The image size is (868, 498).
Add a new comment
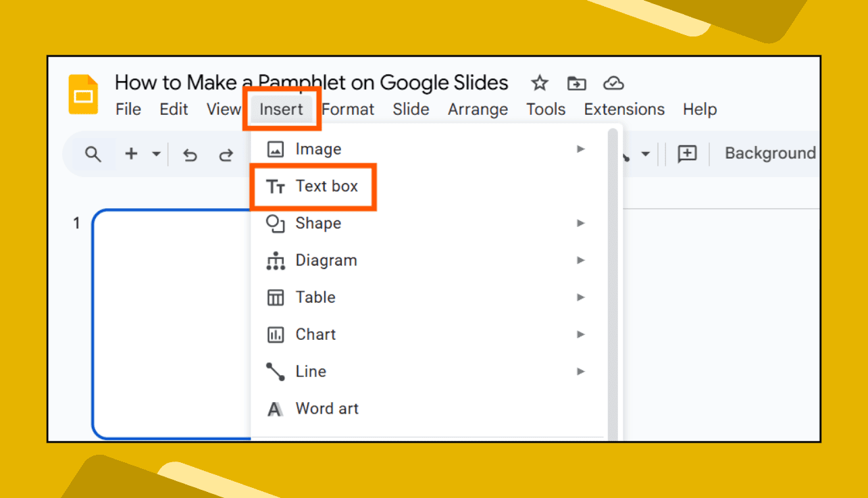point(687,154)
